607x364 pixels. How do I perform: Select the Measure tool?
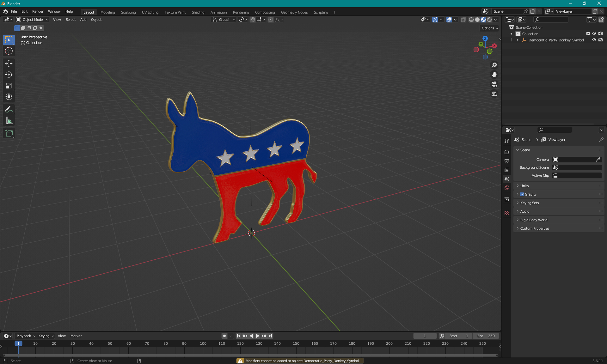[x=9, y=121]
